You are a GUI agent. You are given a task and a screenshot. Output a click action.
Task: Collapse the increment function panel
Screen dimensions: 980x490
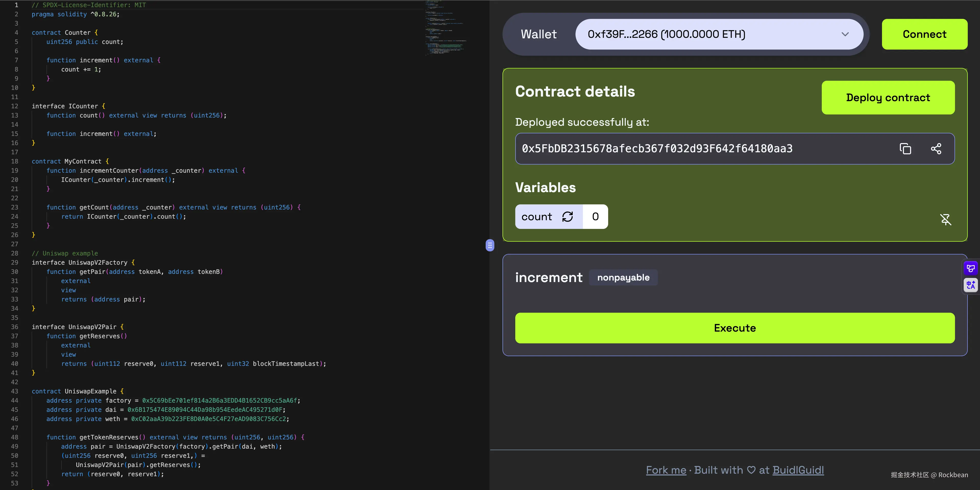coord(549,277)
